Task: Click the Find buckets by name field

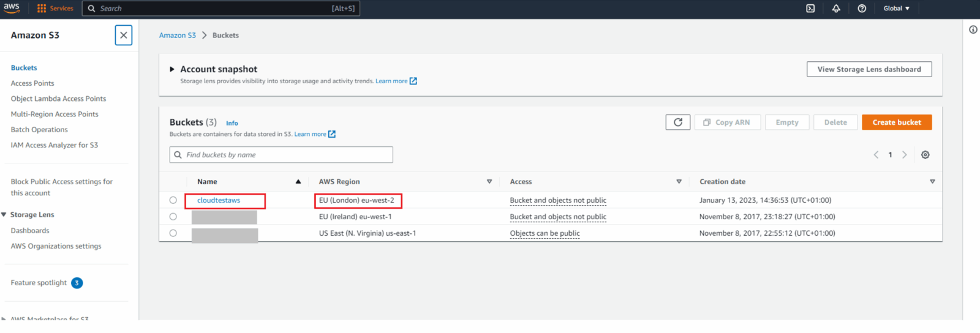Action: (281, 155)
